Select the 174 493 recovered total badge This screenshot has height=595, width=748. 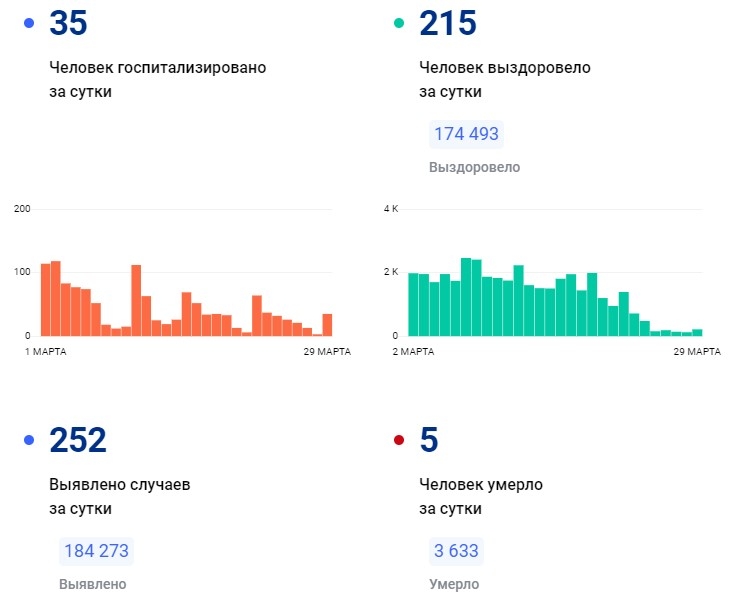[466, 134]
